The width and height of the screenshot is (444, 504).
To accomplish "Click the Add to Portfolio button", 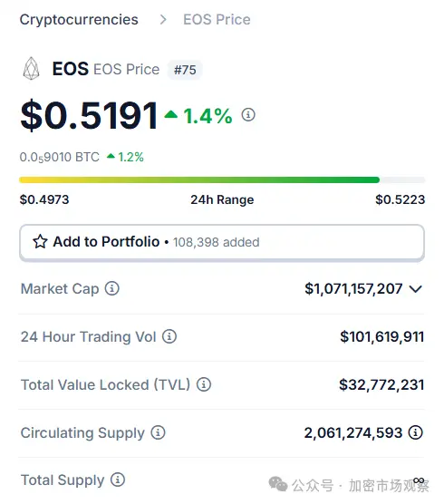I will [222, 243].
